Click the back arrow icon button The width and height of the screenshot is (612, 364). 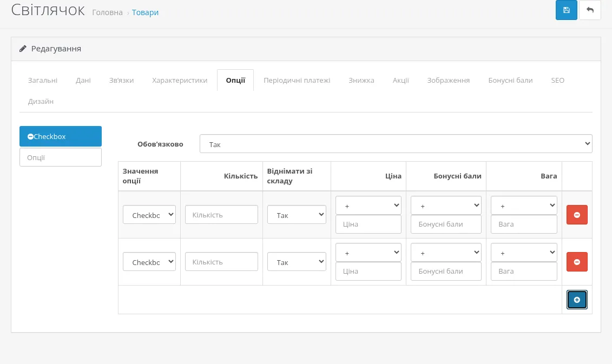590,10
